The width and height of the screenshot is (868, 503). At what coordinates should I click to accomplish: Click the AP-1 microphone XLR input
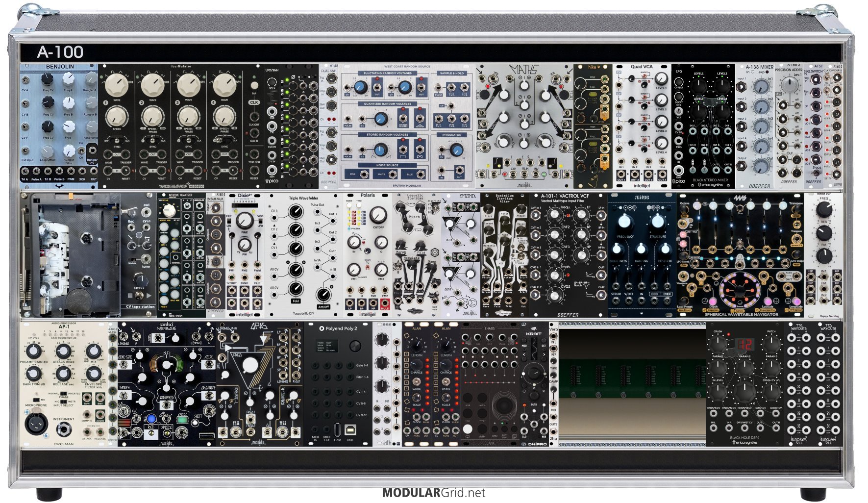click(x=35, y=425)
